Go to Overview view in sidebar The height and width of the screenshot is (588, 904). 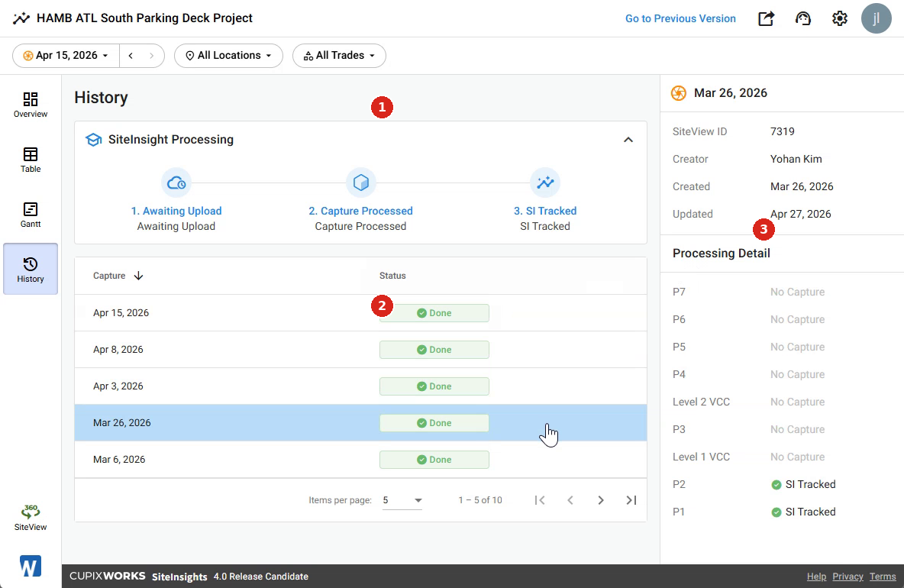click(x=31, y=105)
